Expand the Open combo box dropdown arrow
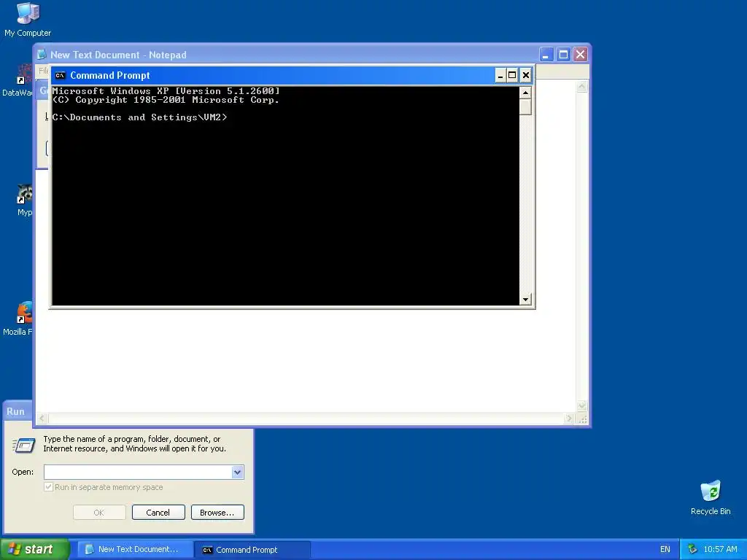 pyautogui.click(x=237, y=472)
